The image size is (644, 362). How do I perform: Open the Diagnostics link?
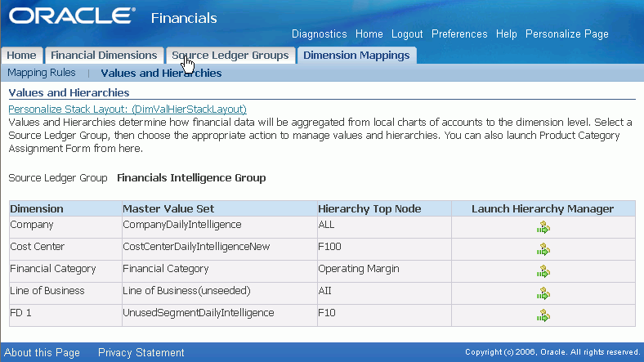point(319,34)
